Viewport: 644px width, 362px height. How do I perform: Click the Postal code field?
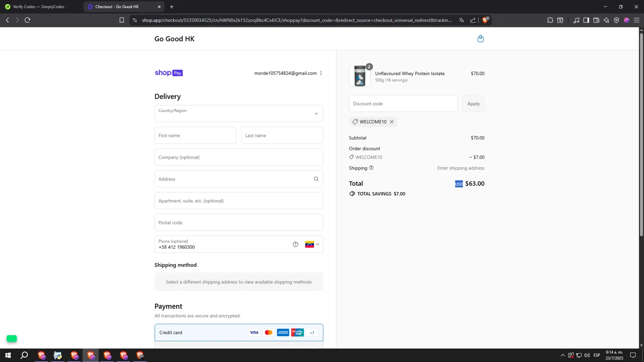[x=239, y=223]
